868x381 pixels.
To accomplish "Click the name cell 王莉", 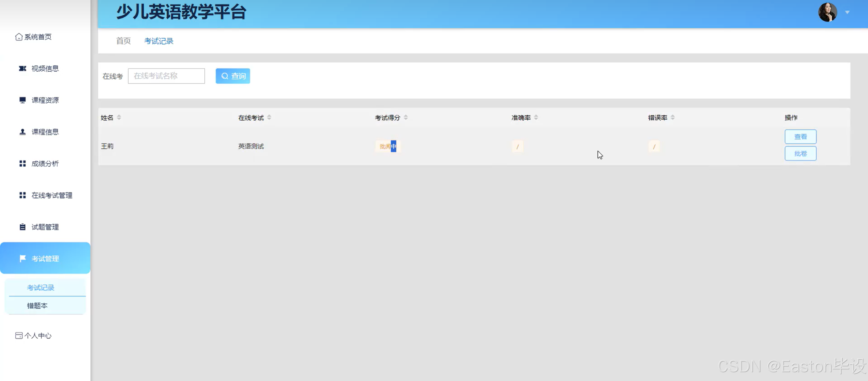I will coord(107,146).
